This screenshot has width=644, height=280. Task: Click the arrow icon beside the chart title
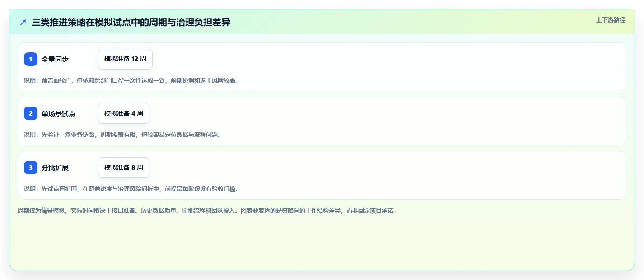(23, 23)
